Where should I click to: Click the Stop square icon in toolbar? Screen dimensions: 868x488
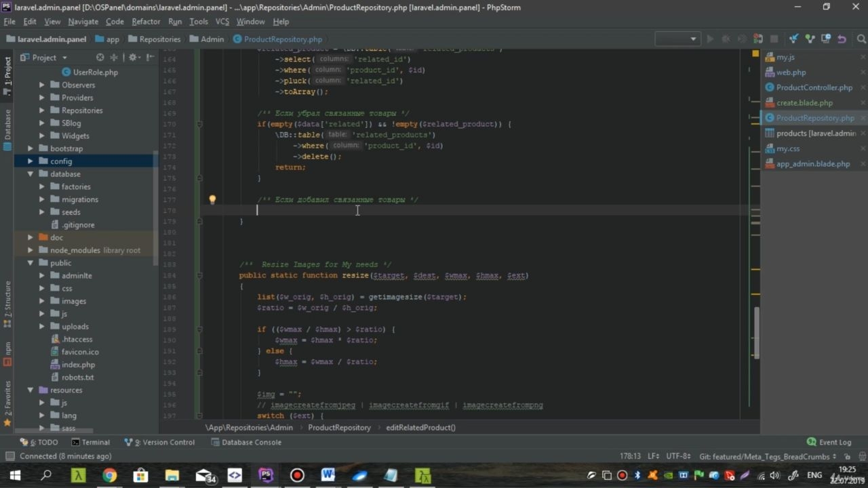point(774,39)
